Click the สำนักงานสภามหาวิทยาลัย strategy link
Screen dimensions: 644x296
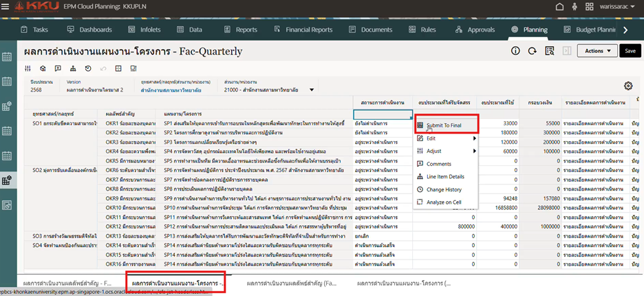coord(171,90)
